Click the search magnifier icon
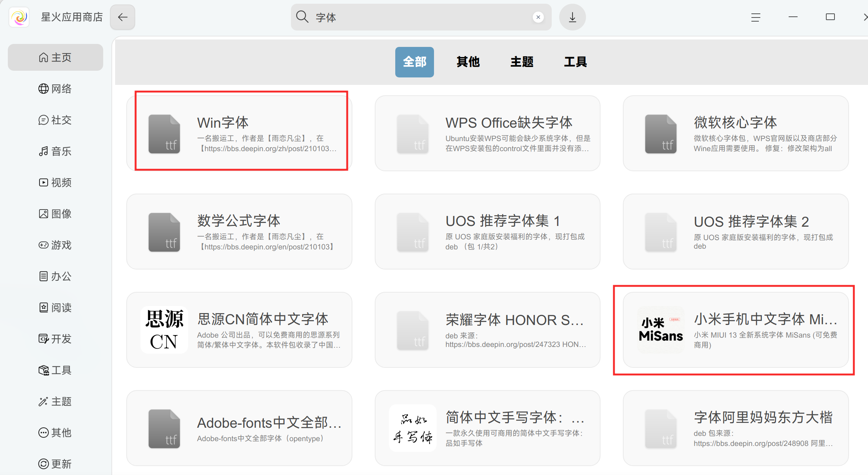The height and width of the screenshot is (475, 868). pos(302,17)
